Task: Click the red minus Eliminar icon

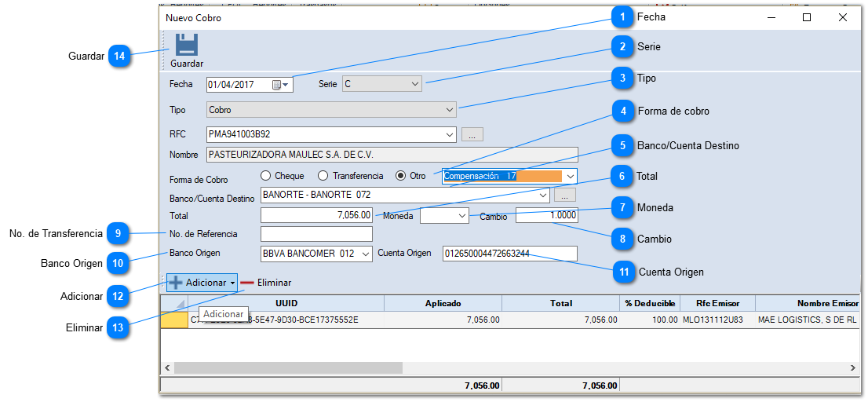Action: (247, 283)
